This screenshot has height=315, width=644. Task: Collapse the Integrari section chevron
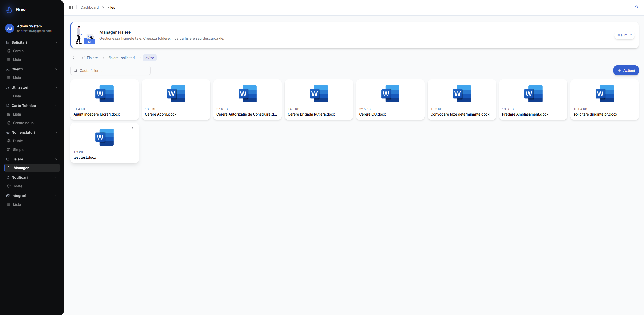point(56,196)
